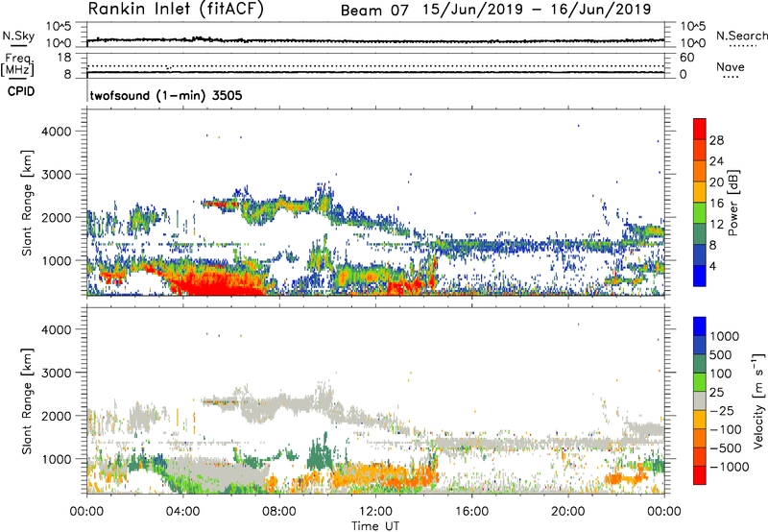The width and height of the screenshot is (768, 532).
Task: Click the 'CPID' label
Action: 21,91
